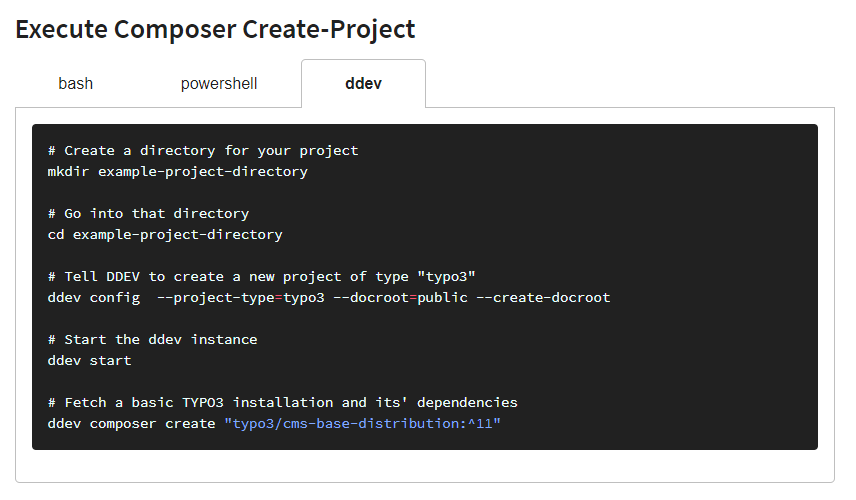Click the "typo3/cms-base-distribution:^11" string
This screenshot has width=856, height=500.
pyautogui.click(x=362, y=424)
